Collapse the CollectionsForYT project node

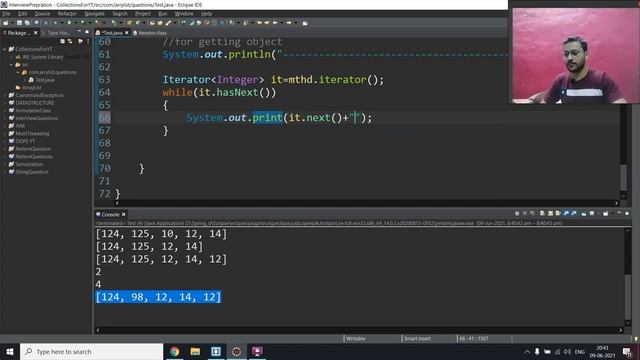click(5, 49)
